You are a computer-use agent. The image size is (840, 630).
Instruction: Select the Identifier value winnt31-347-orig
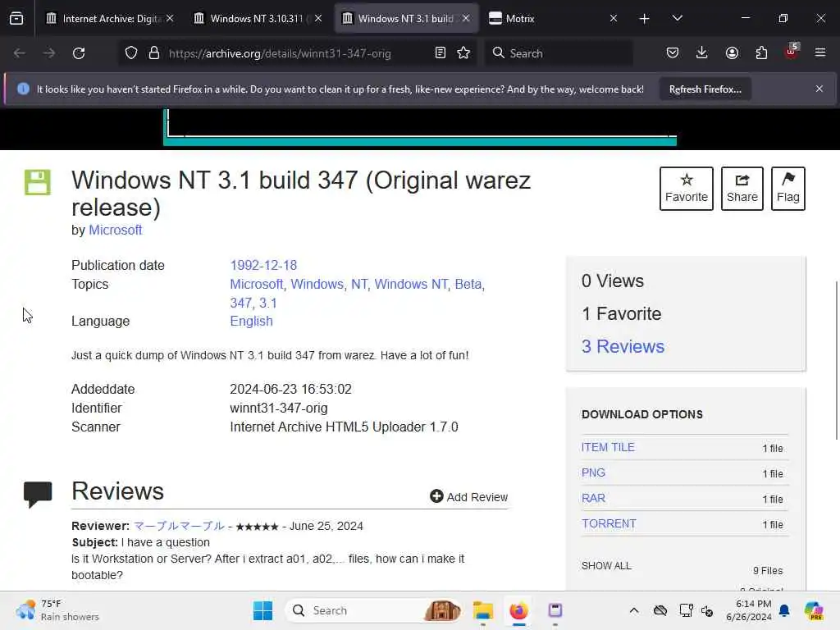click(x=279, y=409)
